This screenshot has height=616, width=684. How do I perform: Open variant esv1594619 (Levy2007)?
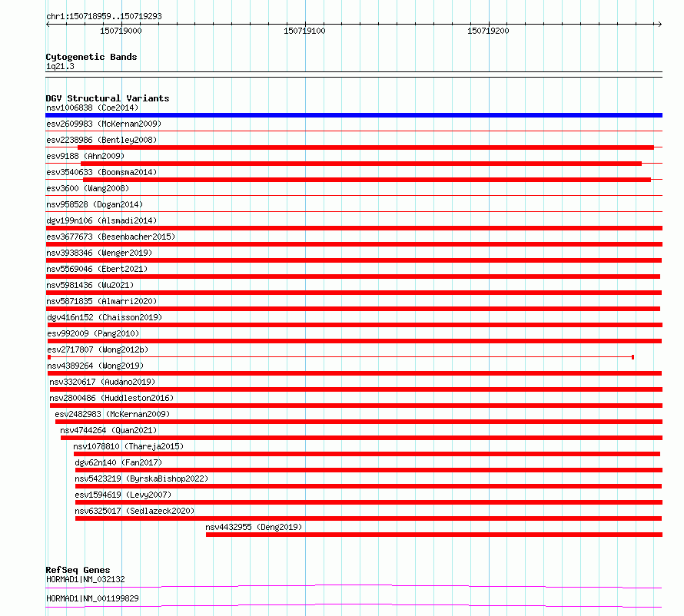pyautogui.click(x=123, y=495)
